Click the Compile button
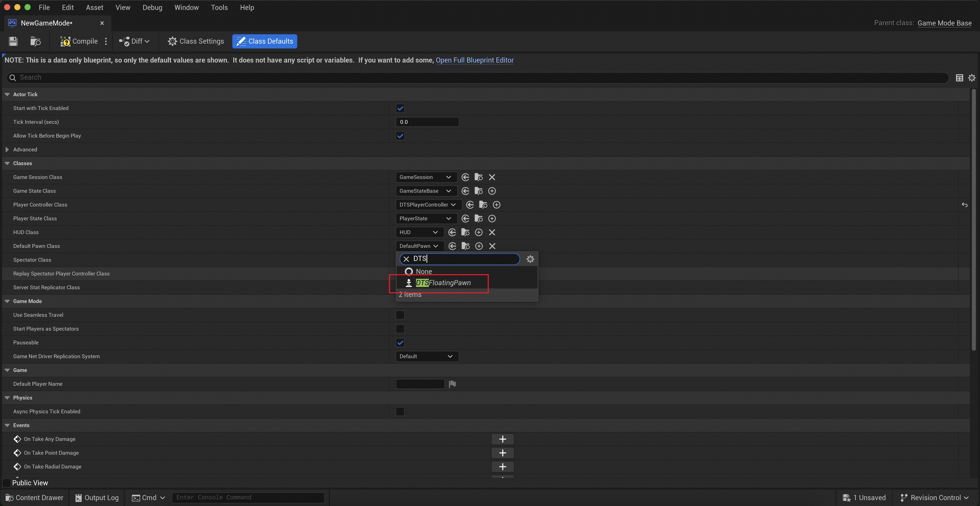 pos(79,41)
